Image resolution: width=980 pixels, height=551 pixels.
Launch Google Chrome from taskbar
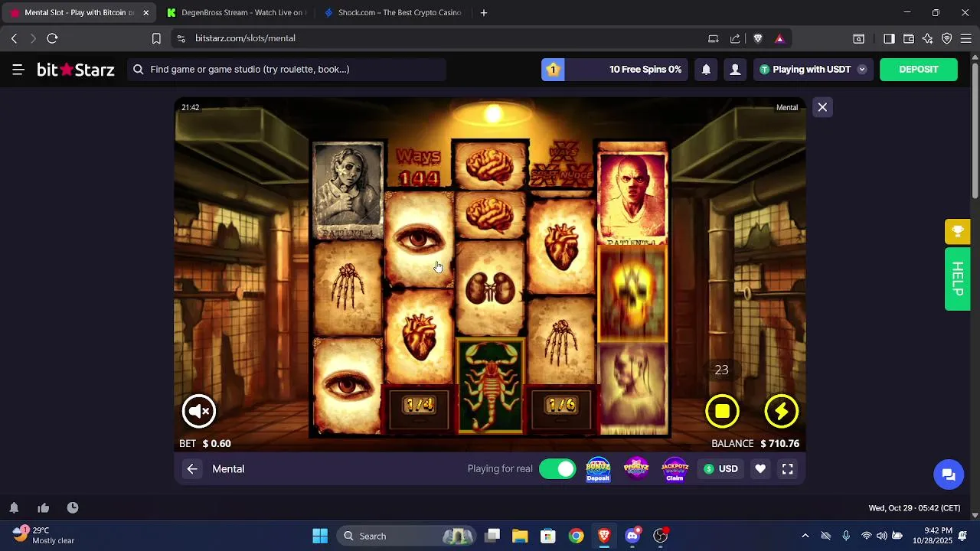point(576,536)
